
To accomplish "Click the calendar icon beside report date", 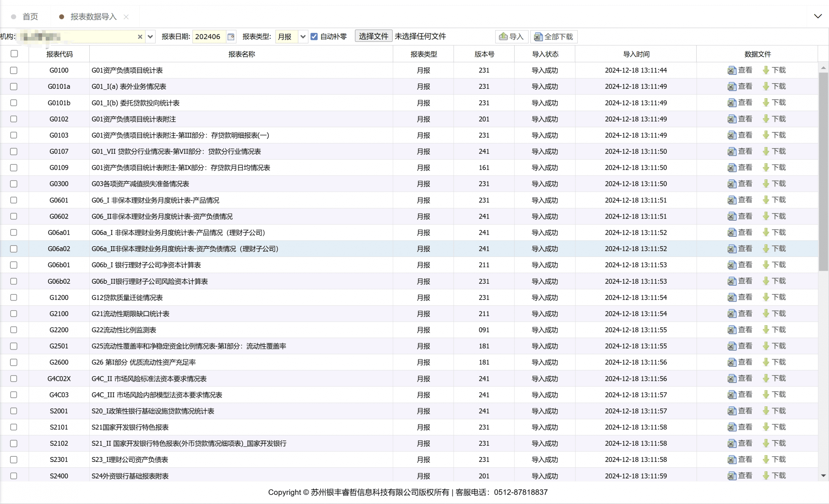I will (231, 37).
